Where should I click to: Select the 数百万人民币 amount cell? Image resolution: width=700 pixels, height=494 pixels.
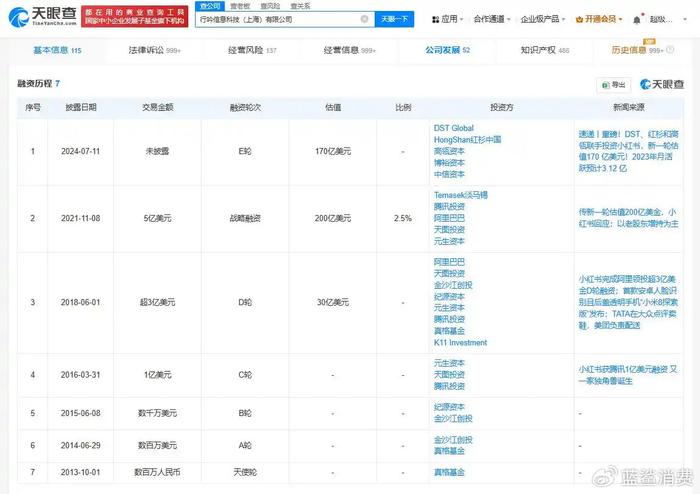pos(157,472)
